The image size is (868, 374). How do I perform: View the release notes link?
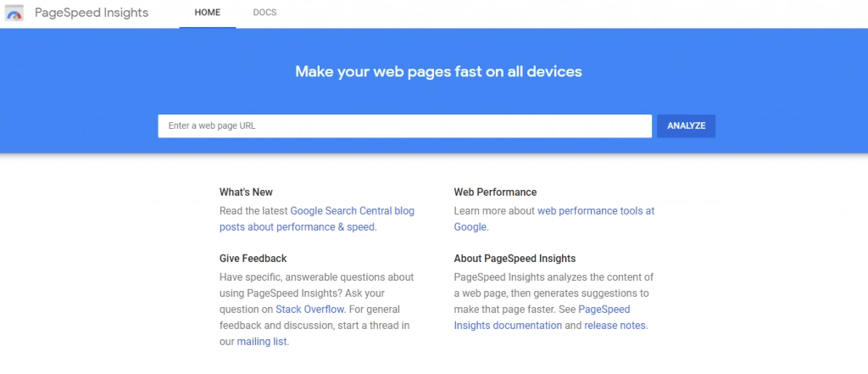coord(615,326)
